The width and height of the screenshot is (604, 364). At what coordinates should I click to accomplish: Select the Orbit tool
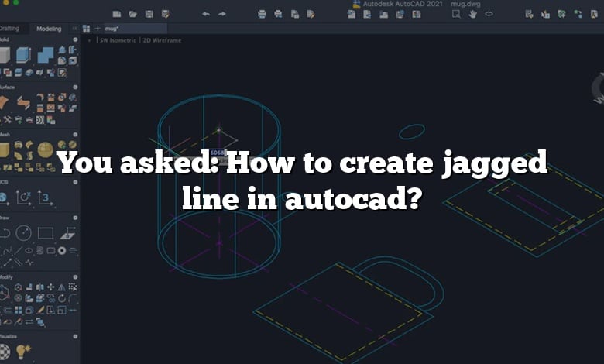tap(489, 14)
